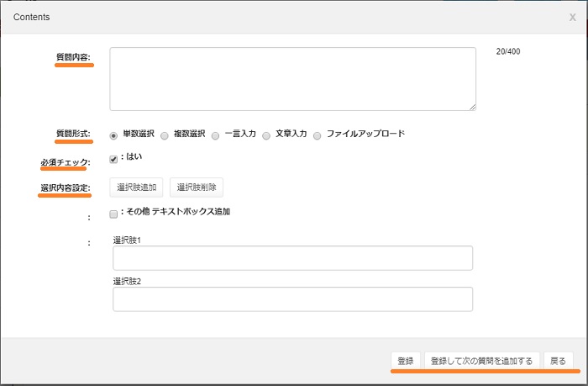Screen dimensions: 588x386
Task: Focus the 選択肢2 input field
Action: coord(292,299)
